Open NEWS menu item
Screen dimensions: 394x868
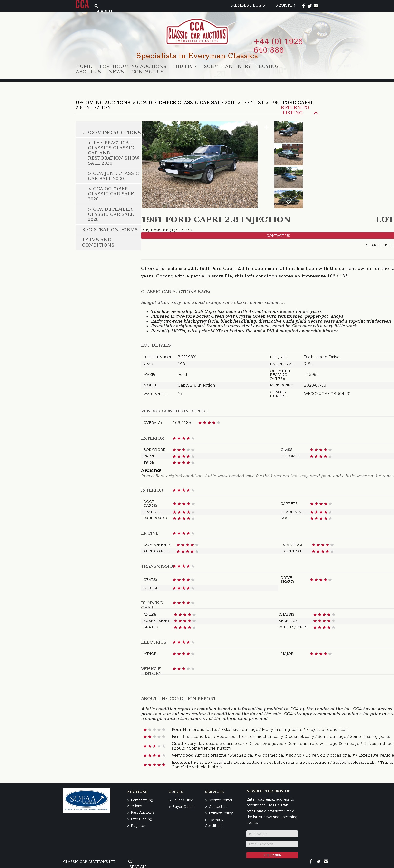tap(116, 71)
